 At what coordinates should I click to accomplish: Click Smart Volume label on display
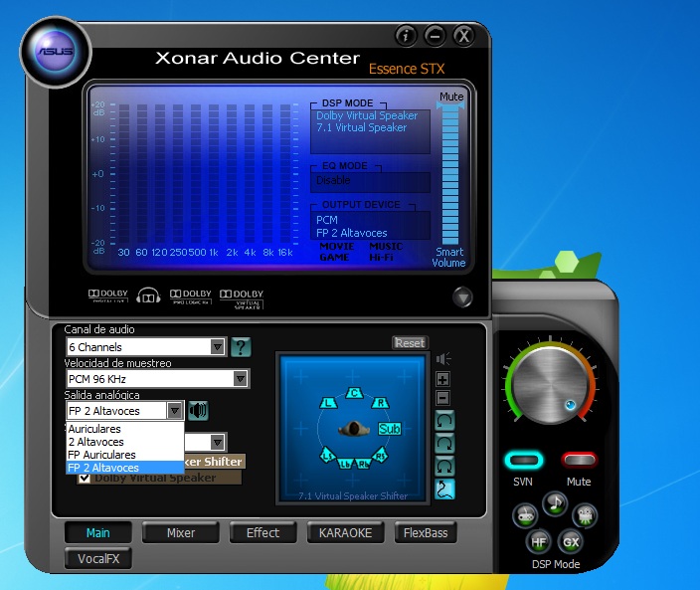[449, 258]
